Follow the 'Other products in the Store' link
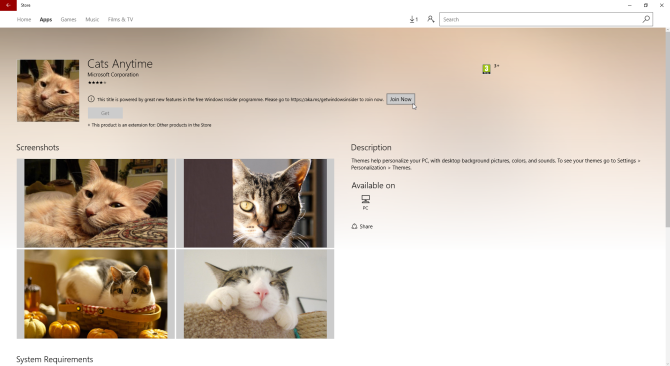670x366 pixels. tap(184, 125)
